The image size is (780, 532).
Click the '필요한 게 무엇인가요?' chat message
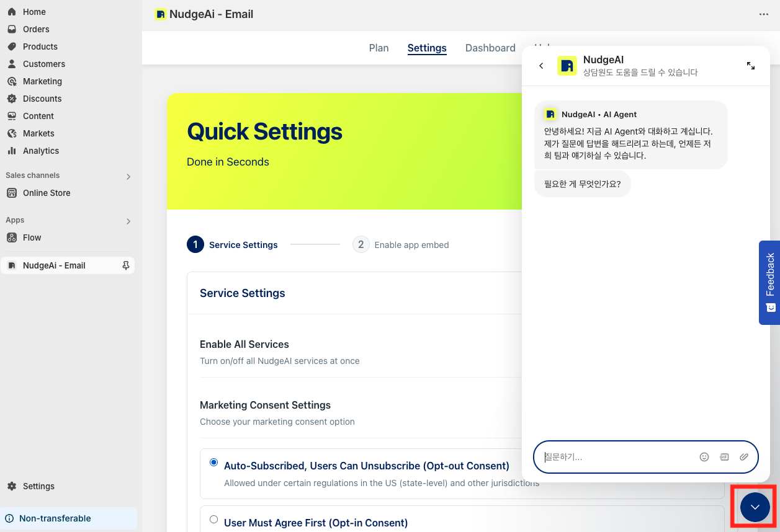tap(583, 184)
